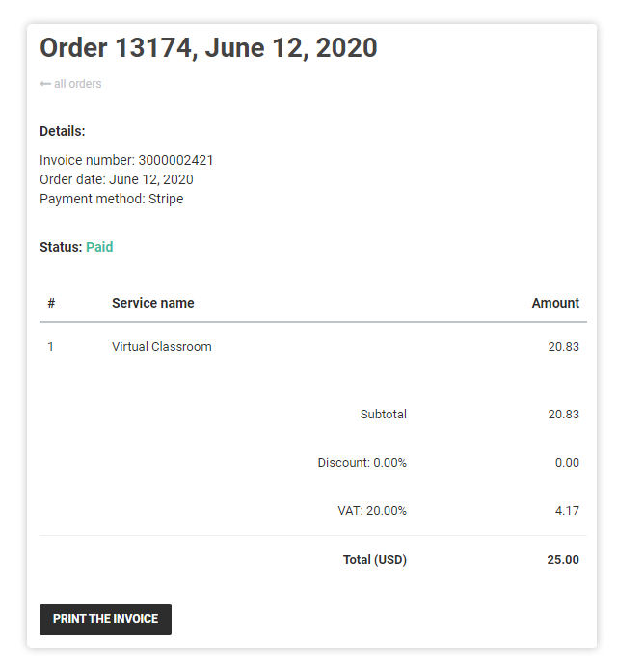The image size is (617, 672).
Task: Click the Discount: 0.00% label
Action: click(362, 463)
